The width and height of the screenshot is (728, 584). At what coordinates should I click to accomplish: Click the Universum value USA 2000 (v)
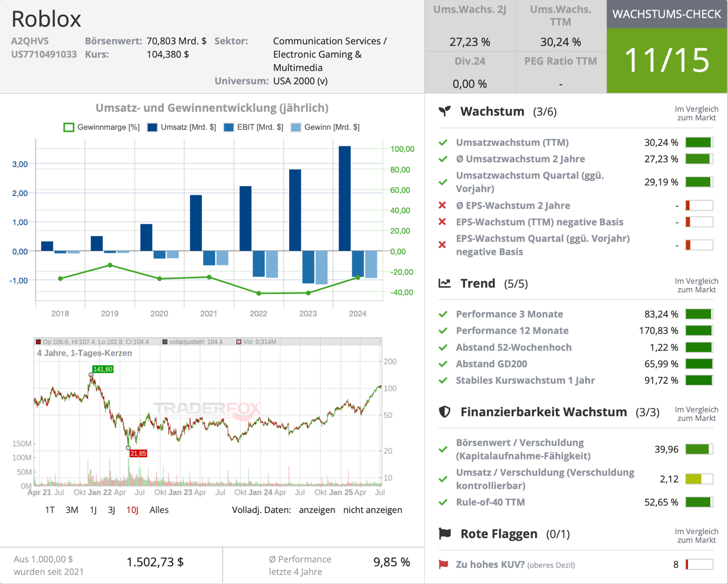tap(300, 81)
